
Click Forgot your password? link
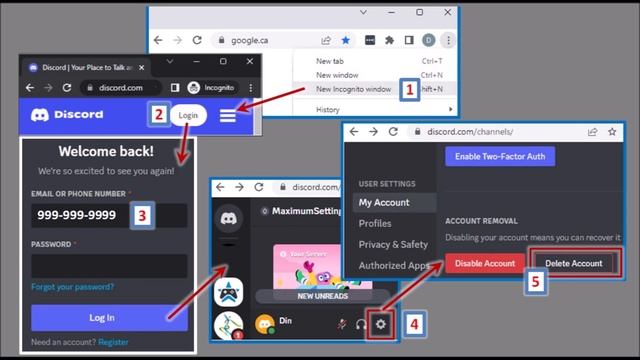73,287
